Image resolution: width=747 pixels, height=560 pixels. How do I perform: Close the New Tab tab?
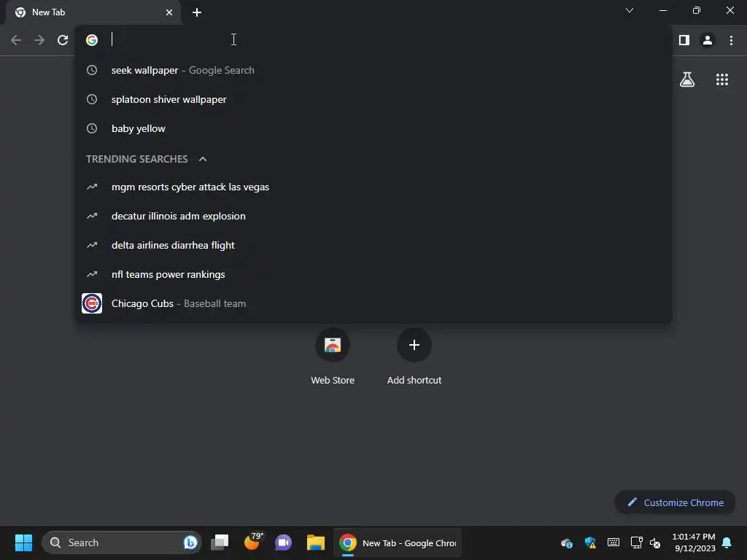pyautogui.click(x=169, y=12)
